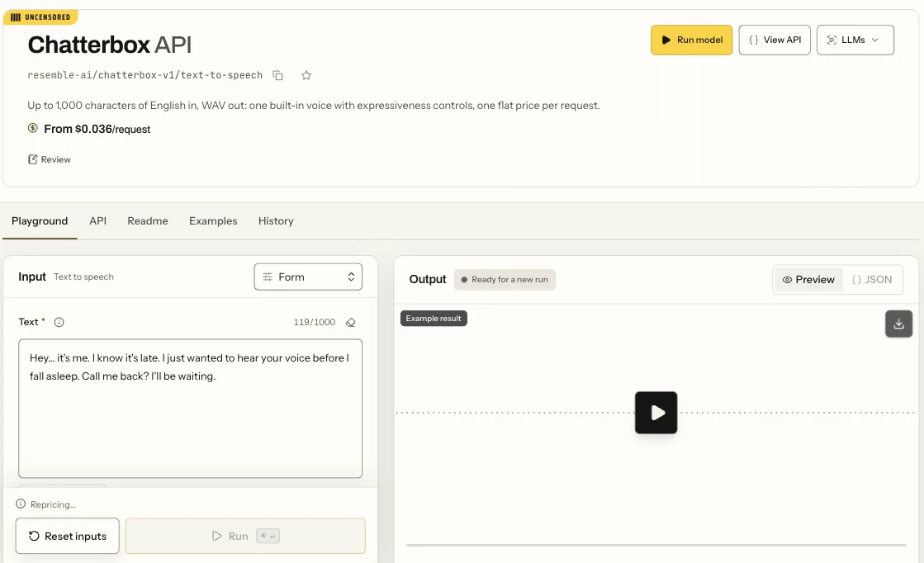The image size is (924, 563).
Task: Switch to the API tab
Action: 97,221
